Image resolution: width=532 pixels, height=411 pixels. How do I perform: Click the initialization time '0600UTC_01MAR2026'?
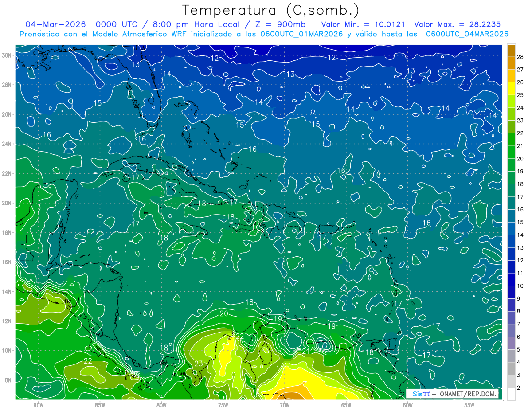coord(302,34)
